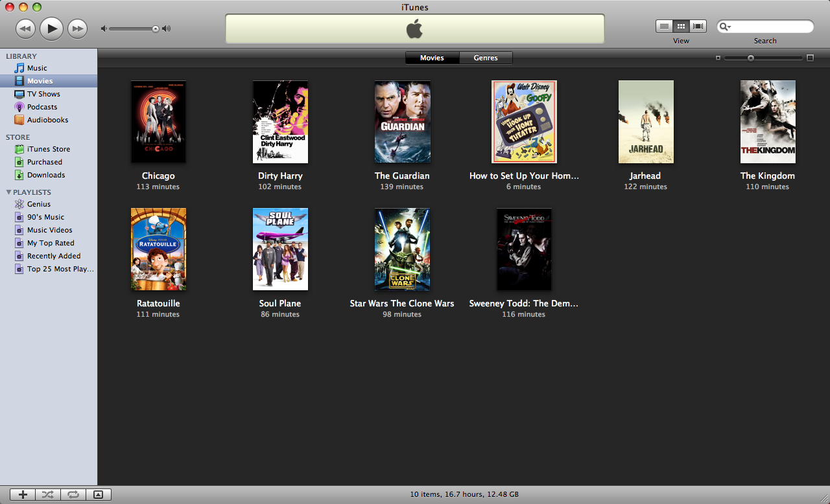Click the small artwork size icon
830x504 pixels.
click(x=718, y=58)
